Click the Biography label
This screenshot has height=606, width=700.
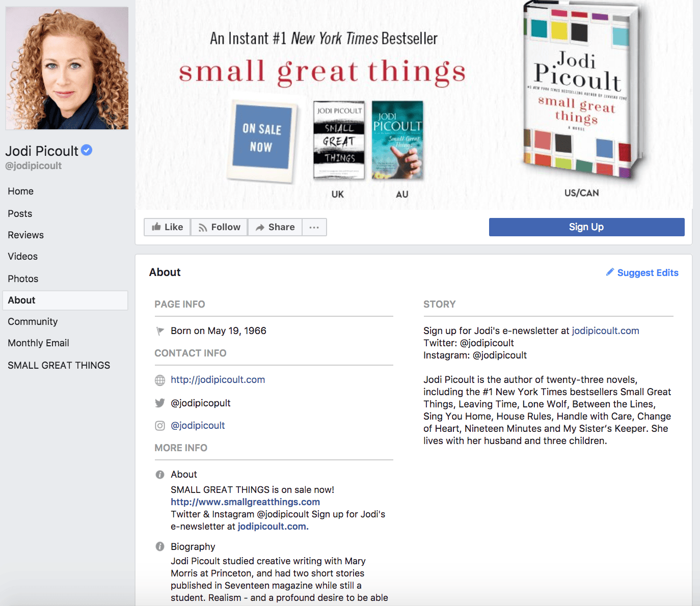(x=193, y=547)
